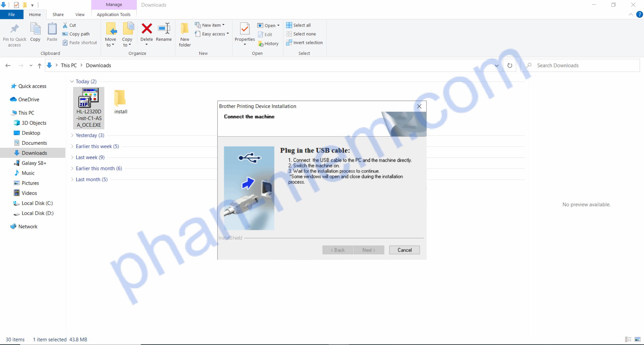Select Local Disk (C:) in navigation pane
The height and width of the screenshot is (345, 644).
[37, 203]
